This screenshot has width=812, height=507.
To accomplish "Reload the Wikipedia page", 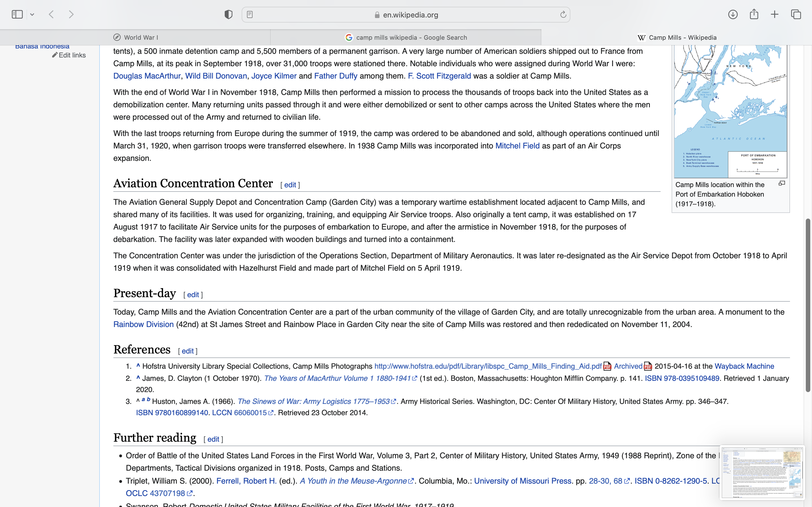I will point(563,14).
